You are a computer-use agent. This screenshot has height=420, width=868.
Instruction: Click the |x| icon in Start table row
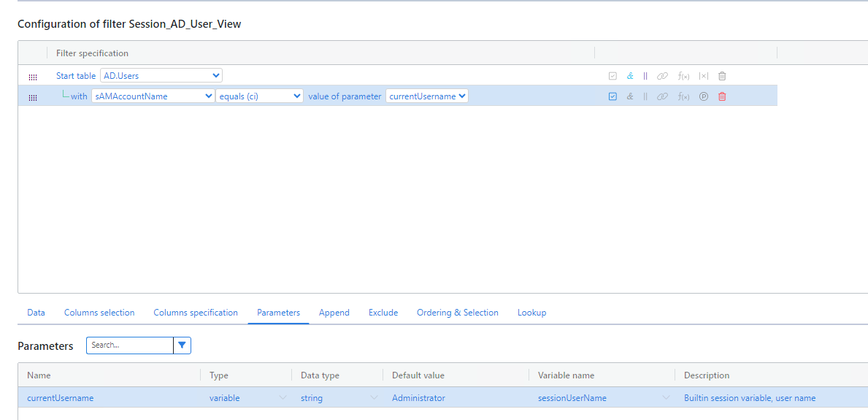click(704, 76)
